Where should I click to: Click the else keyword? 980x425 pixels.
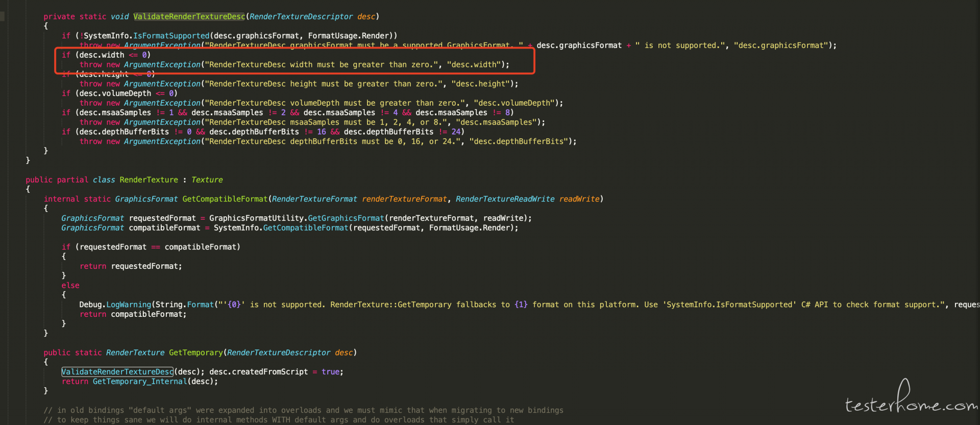tap(70, 286)
